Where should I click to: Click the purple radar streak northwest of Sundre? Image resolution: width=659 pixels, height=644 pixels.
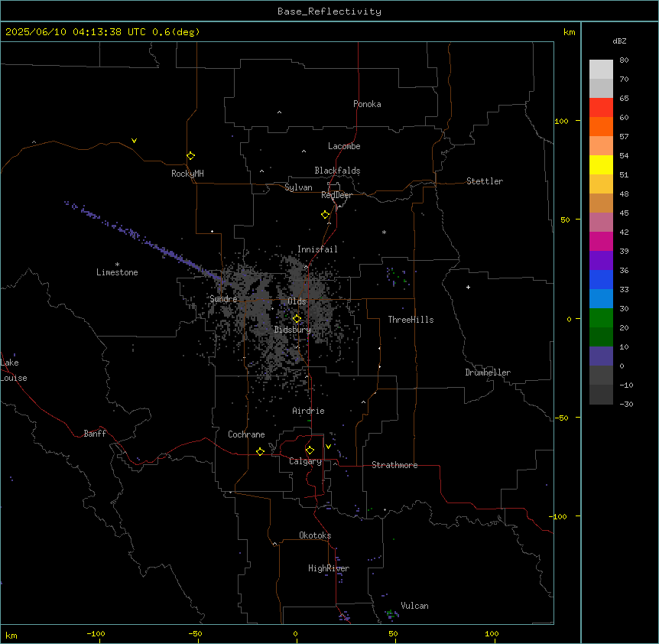coord(143,240)
